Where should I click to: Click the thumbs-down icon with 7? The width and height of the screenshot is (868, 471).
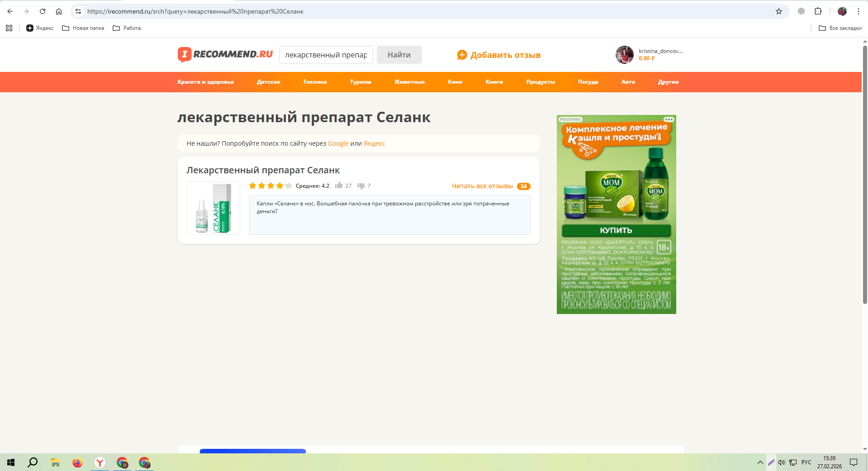coord(361,186)
